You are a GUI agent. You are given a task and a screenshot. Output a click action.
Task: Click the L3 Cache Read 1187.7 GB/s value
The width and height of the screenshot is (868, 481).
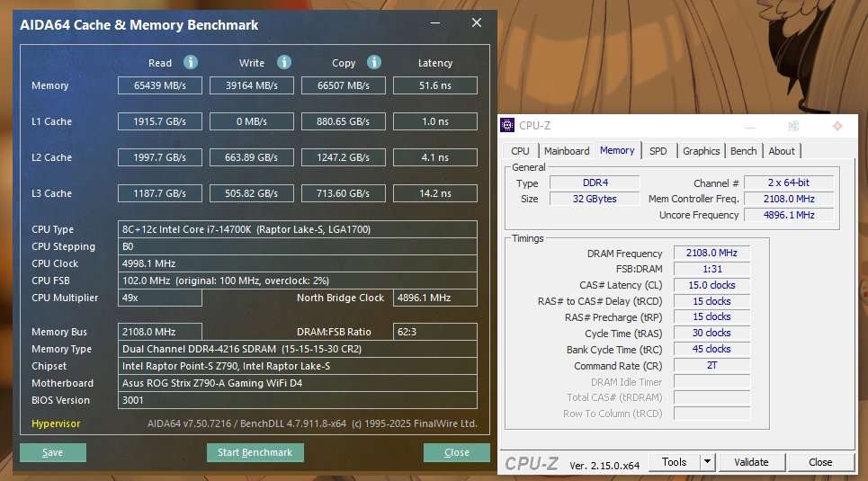tap(160, 193)
